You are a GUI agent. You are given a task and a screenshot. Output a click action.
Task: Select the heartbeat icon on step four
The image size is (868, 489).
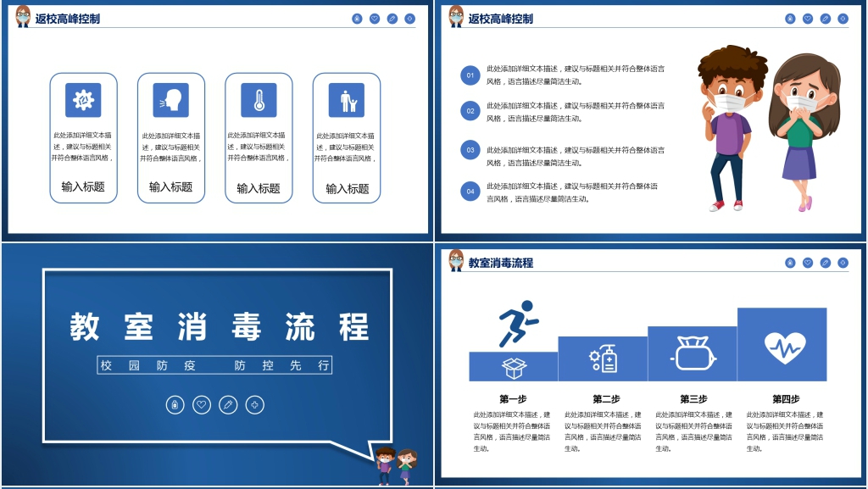pyautogui.click(x=783, y=347)
